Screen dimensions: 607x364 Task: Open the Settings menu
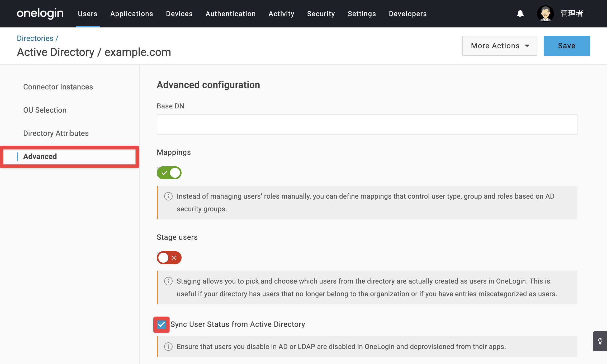(362, 14)
